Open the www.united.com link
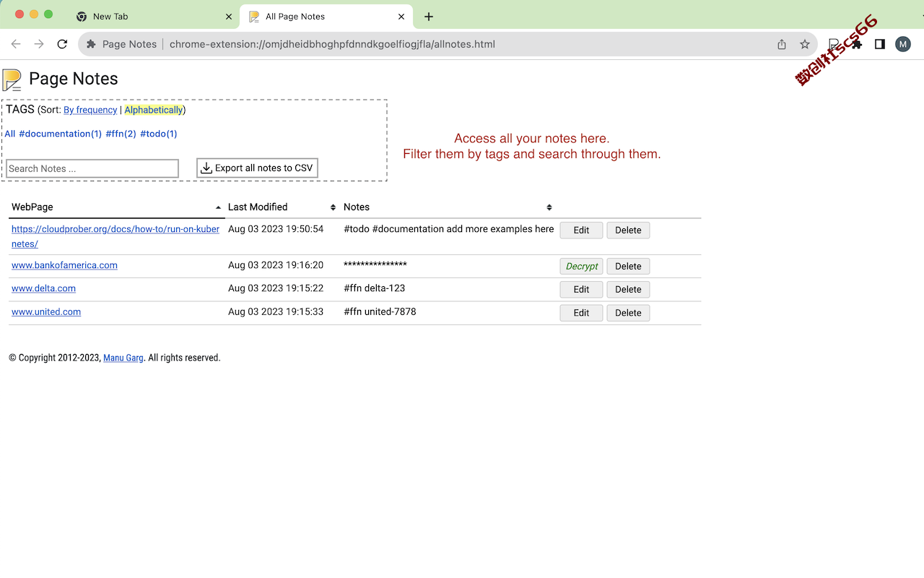 (x=46, y=312)
